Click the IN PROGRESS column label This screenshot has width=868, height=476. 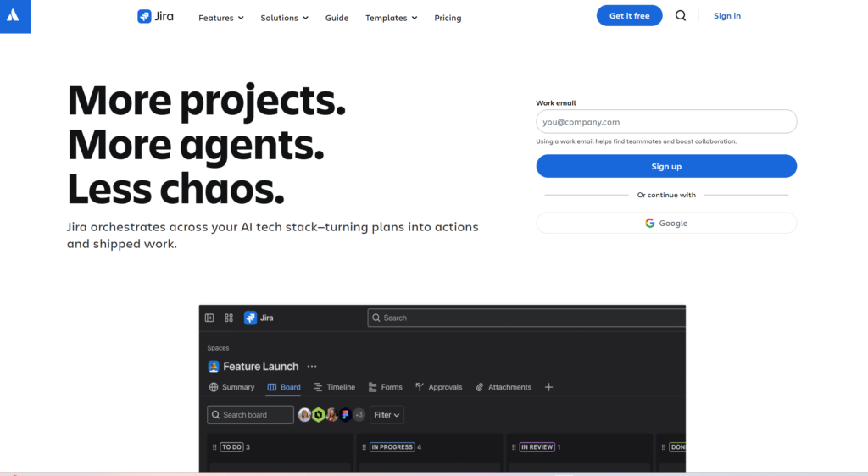pos(392,447)
